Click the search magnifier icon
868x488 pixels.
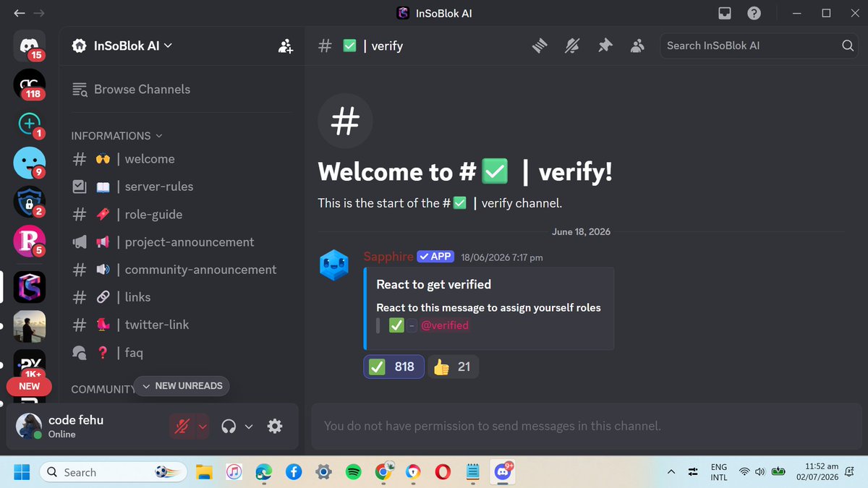(848, 46)
